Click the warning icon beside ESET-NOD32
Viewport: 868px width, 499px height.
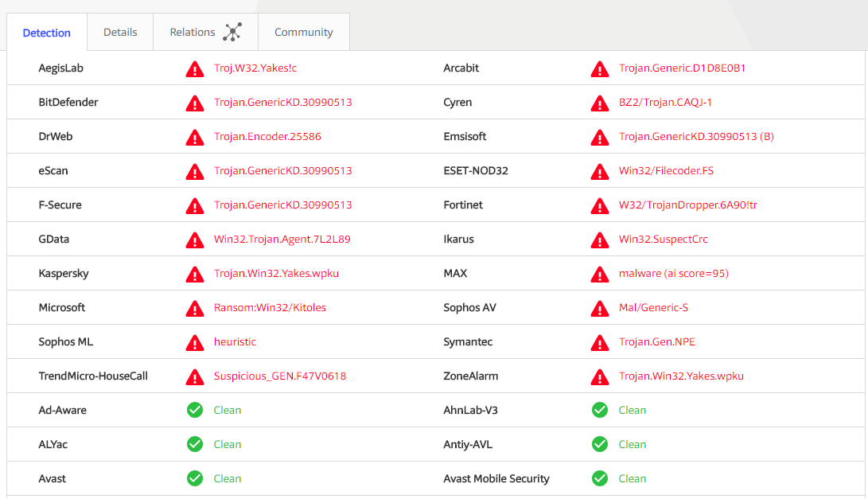click(x=600, y=172)
